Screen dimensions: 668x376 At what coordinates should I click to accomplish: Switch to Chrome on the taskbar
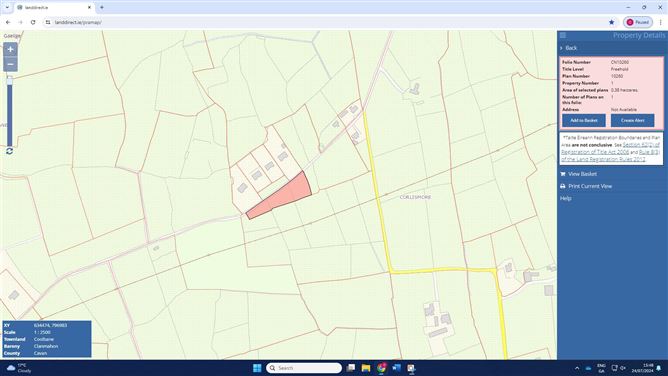[x=381, y=368]
